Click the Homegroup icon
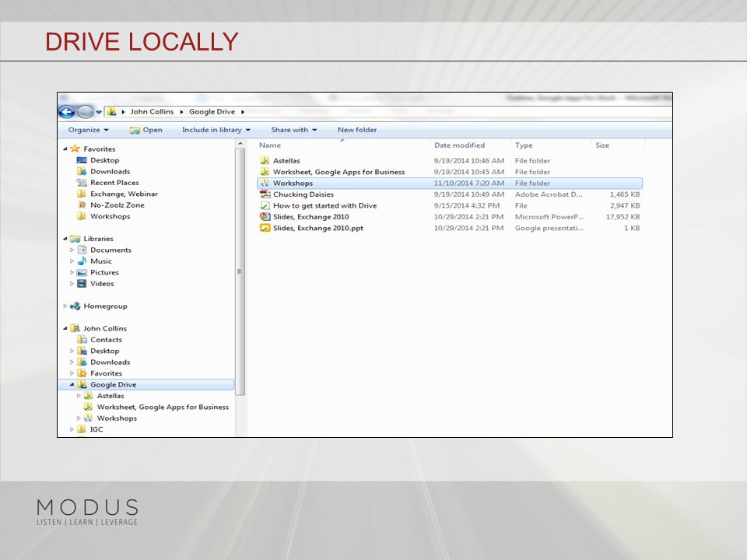747x560 pixels. [75, 306]
